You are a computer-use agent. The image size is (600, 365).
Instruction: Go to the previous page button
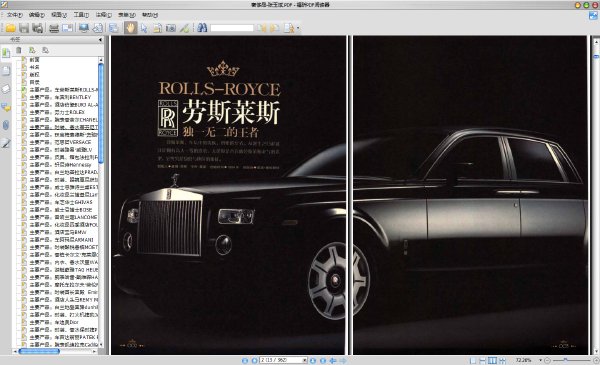tap(254, 360)
